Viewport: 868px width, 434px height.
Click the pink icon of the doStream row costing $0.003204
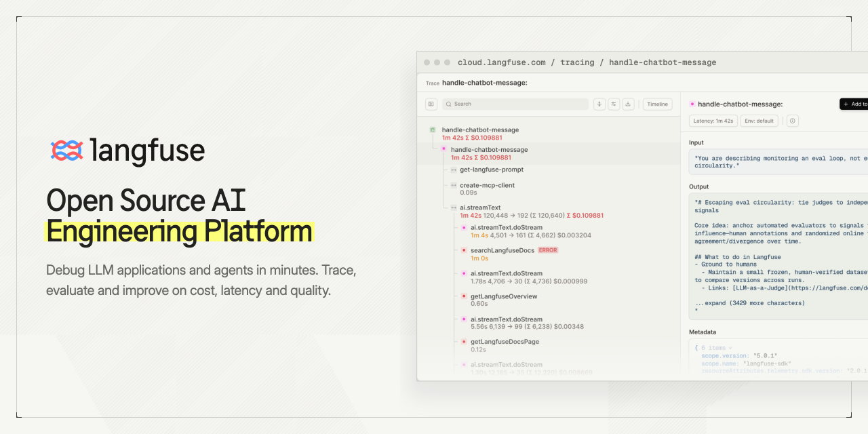click(x=464, y=228)
